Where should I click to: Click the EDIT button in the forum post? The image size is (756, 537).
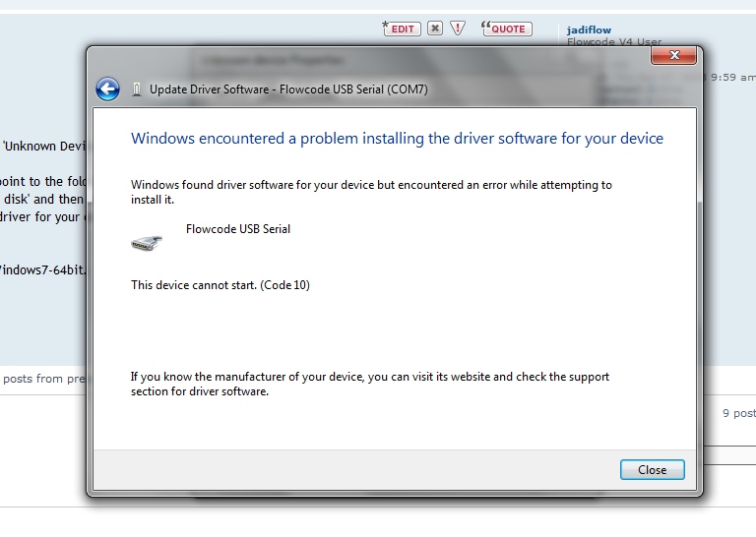point(402,29)
